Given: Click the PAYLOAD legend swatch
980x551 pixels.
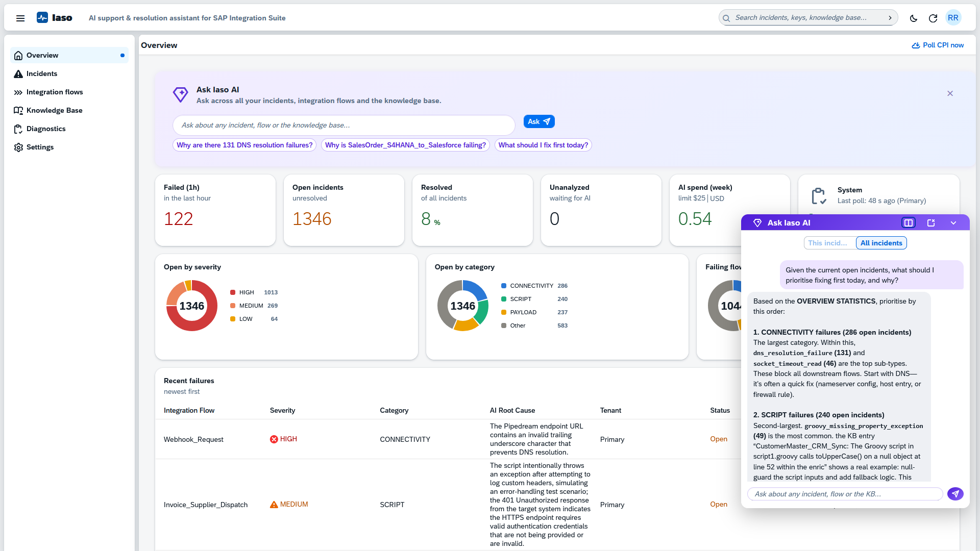Looking at the screenshot, I should pyautogui.click(x=504, y=312).
